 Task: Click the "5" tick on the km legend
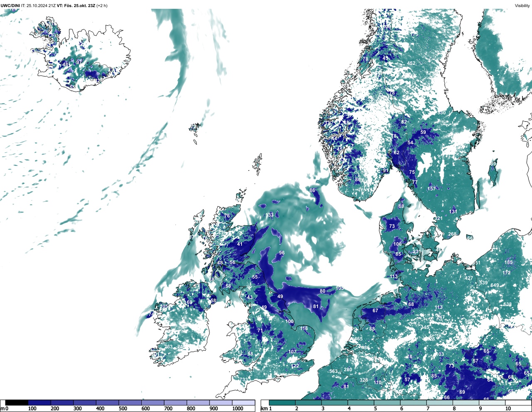375,409
